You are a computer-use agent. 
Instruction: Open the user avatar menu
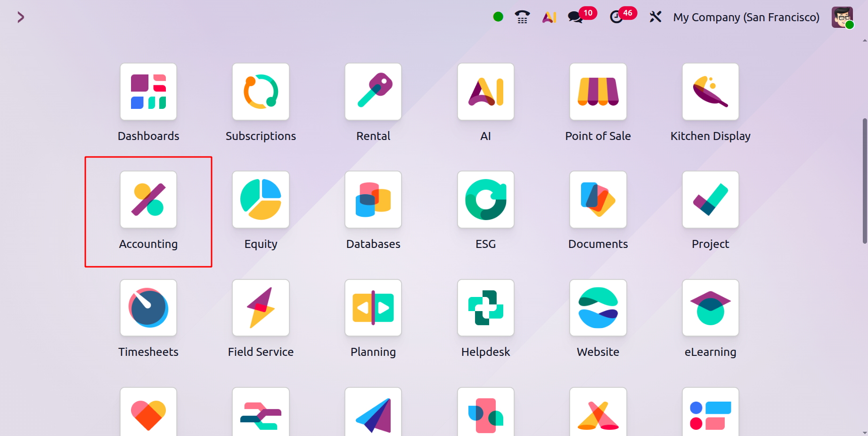pyautogui.click(x=843, y=17)
